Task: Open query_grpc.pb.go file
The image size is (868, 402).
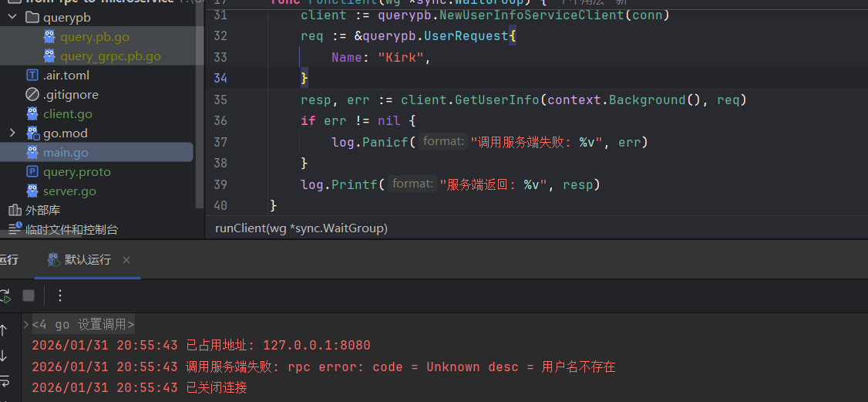Action: click(x=109, y=56)
